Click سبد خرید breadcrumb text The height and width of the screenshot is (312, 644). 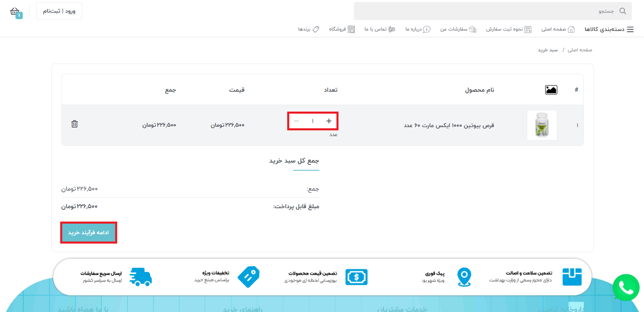(x=548, y=50)
